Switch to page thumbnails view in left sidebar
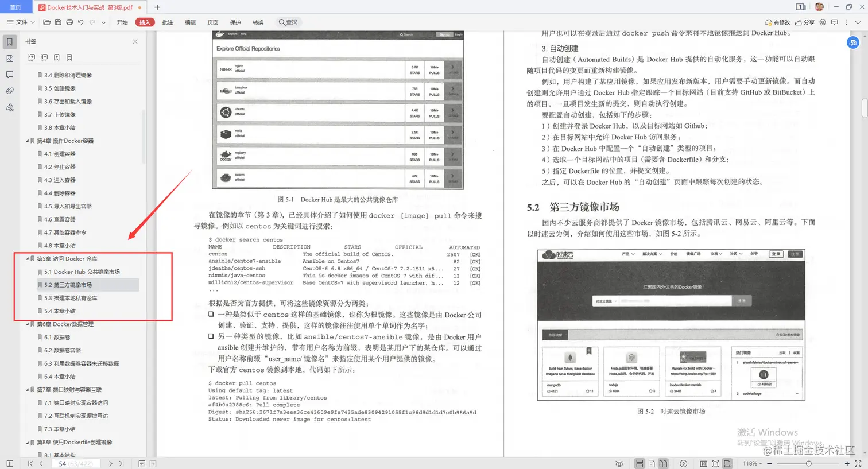 click(x=9, y=58)
